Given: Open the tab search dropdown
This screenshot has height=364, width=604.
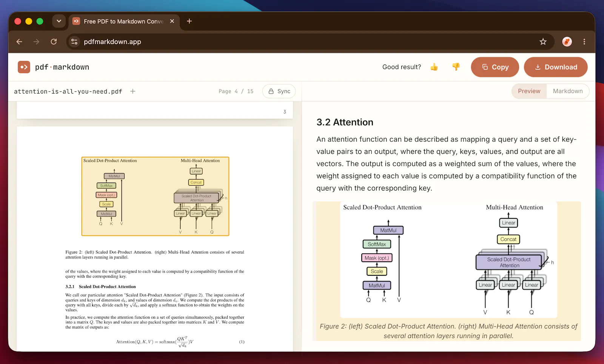Looking at the screenshot, I should (x=59, y=21).
